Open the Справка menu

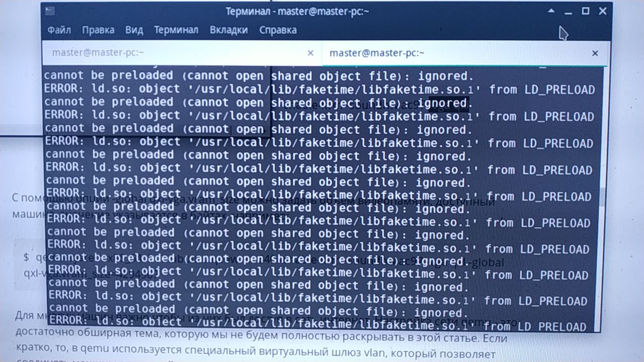pos(278,30)
